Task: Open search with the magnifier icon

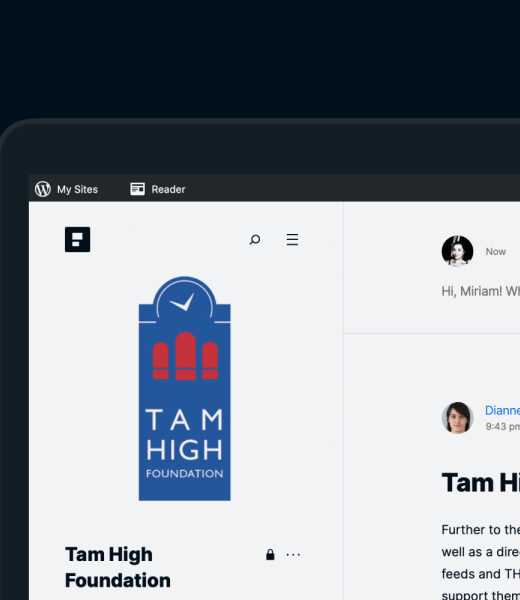Action: (x=255, y=240)
